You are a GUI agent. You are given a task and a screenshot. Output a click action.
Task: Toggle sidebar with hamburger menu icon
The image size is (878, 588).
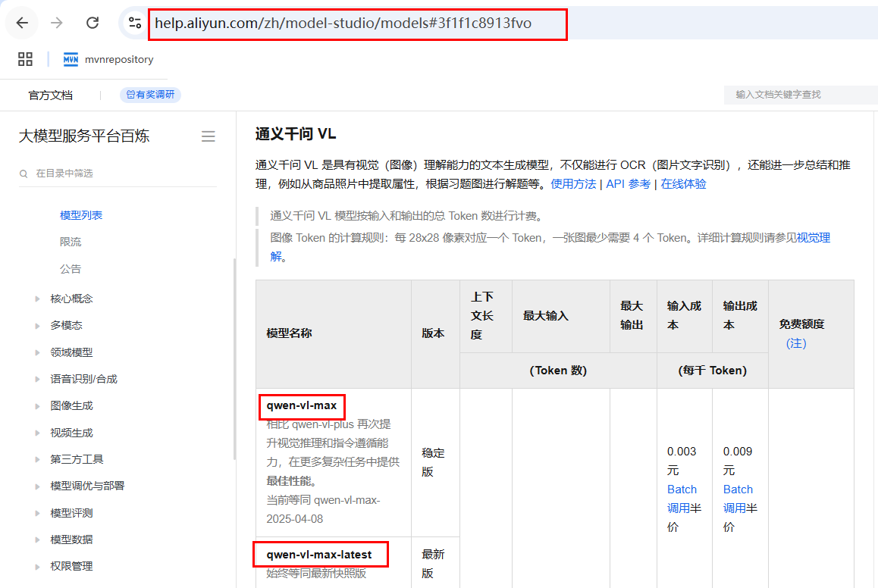pos(208,136)
